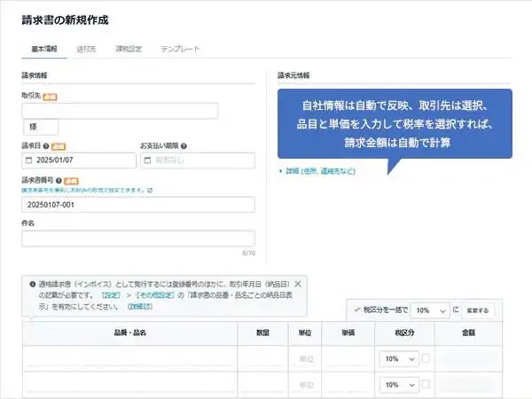
Task: Click the info icon in the invoice notice
Action: click(33, 285)
